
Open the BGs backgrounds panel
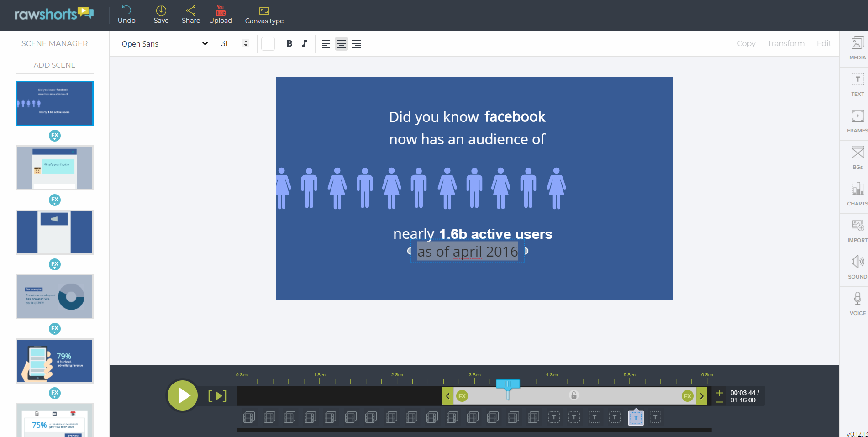tap(857, 158)
